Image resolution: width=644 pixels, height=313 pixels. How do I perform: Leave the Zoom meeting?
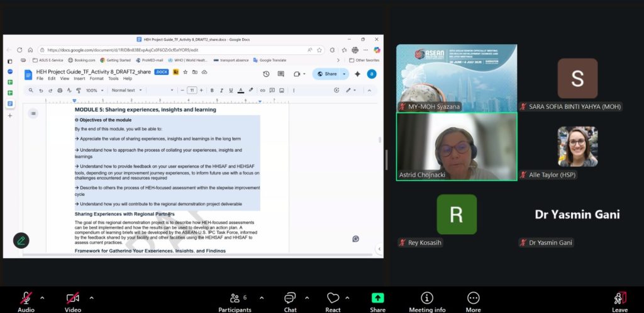619,298
